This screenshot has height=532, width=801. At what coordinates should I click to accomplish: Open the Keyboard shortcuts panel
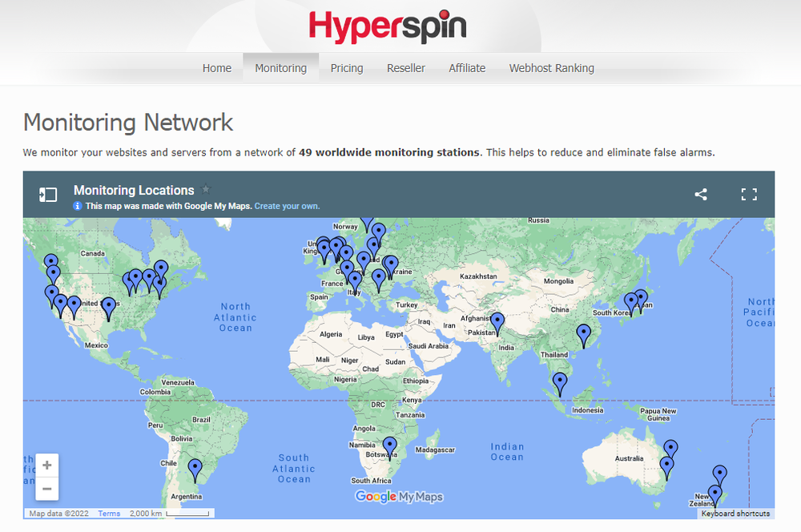click(735, 513)
